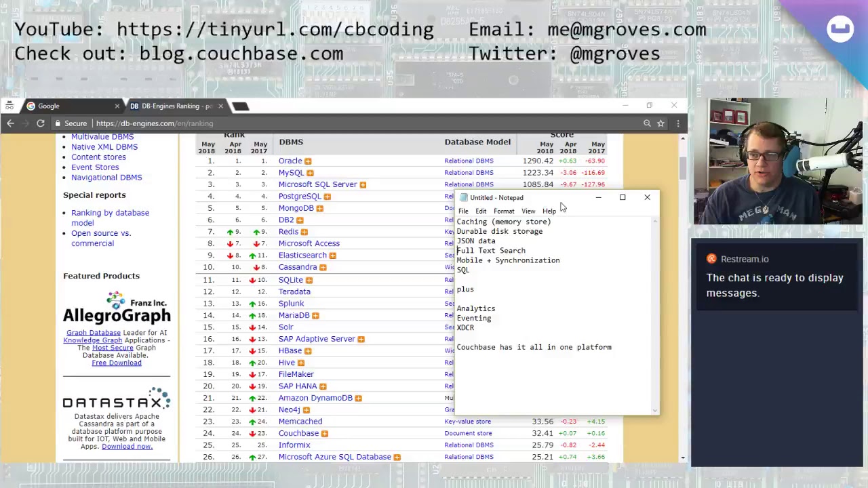Open the PostgreSQL link
This screenshot has height=488, width=868.
[300, 197]
